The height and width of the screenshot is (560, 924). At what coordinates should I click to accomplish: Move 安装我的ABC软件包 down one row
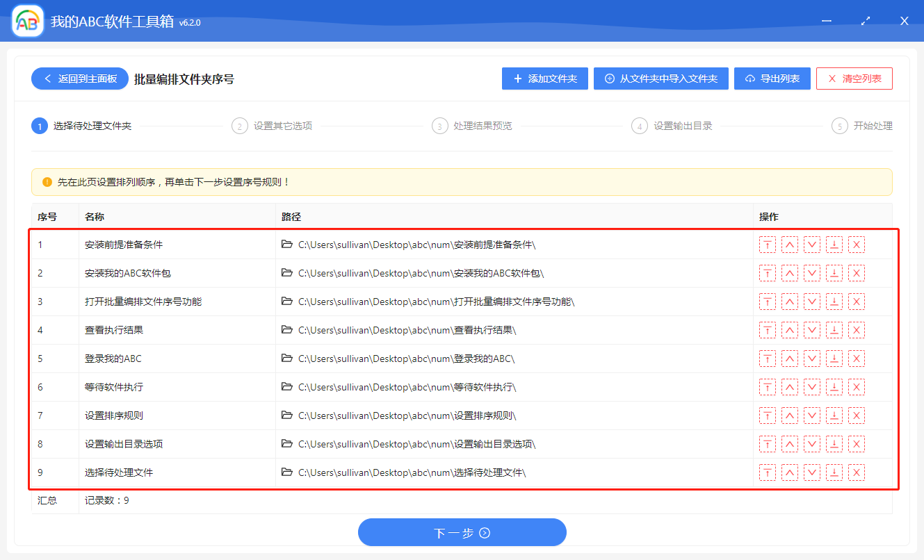point(812,273)
